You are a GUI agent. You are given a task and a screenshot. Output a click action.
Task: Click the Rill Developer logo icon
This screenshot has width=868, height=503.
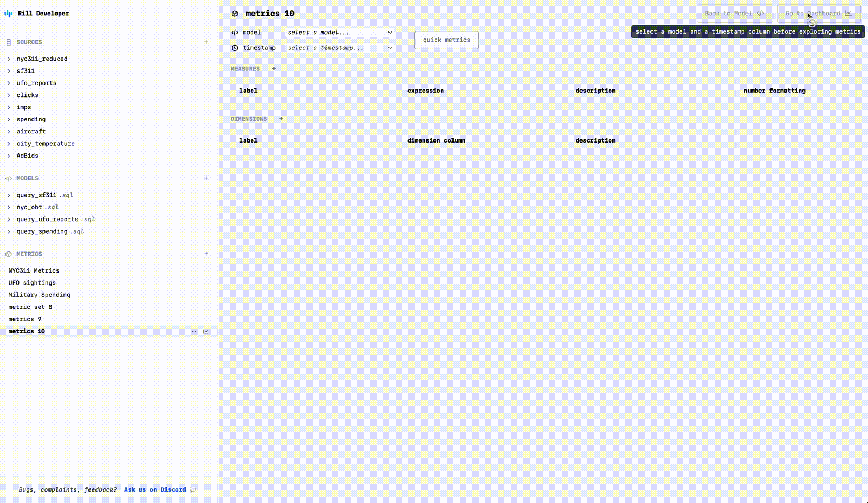pyautogui.click(x=8, y=14)
